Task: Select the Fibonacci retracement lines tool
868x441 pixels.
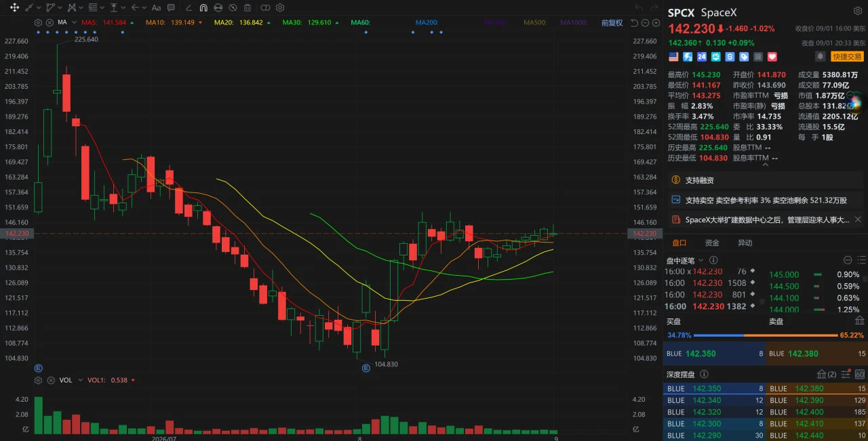Action: (x=93, y=7)
